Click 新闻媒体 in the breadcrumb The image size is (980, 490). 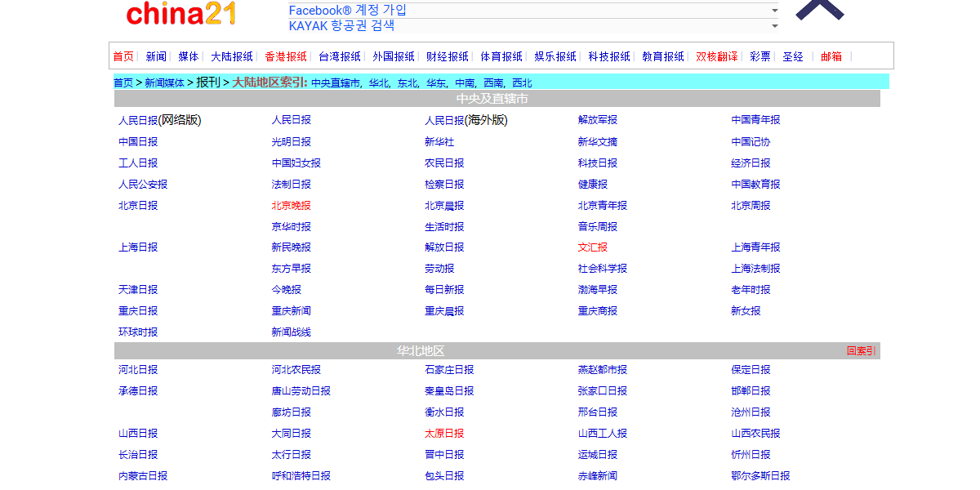click(164, 82)
